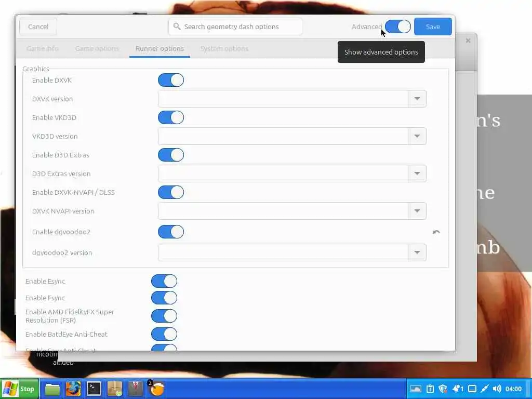Toggle Enable DXVK switch
The image size is (532, 399).
point(171,80)
